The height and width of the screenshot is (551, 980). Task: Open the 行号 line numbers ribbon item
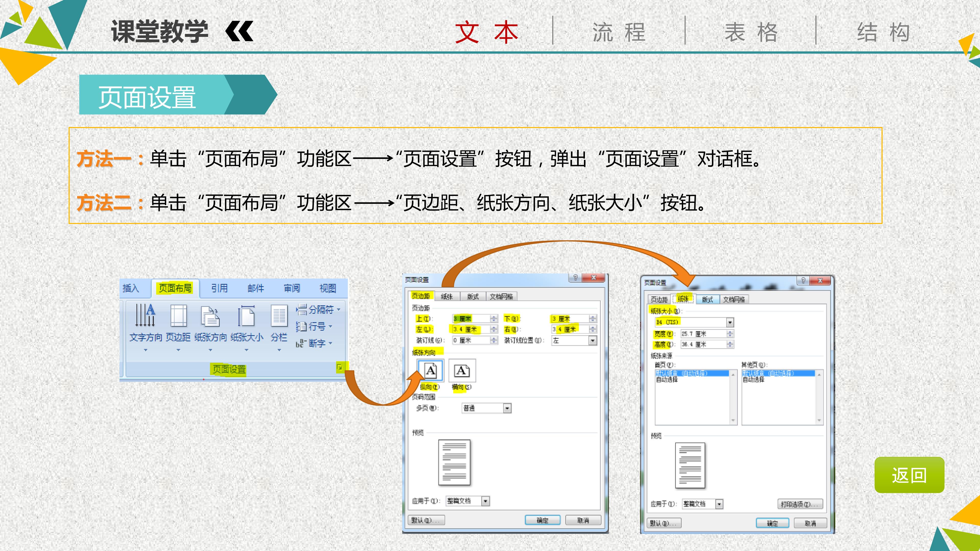pos(314,326)
